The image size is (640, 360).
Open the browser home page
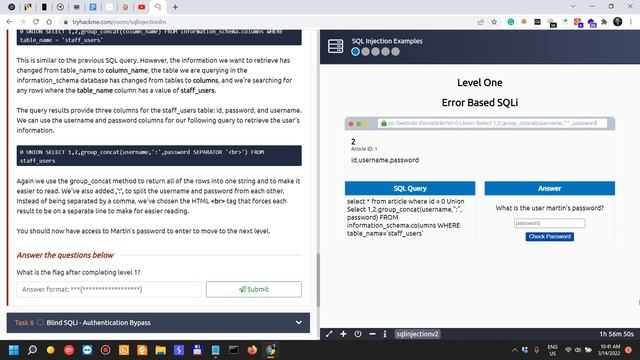point(49,22)
